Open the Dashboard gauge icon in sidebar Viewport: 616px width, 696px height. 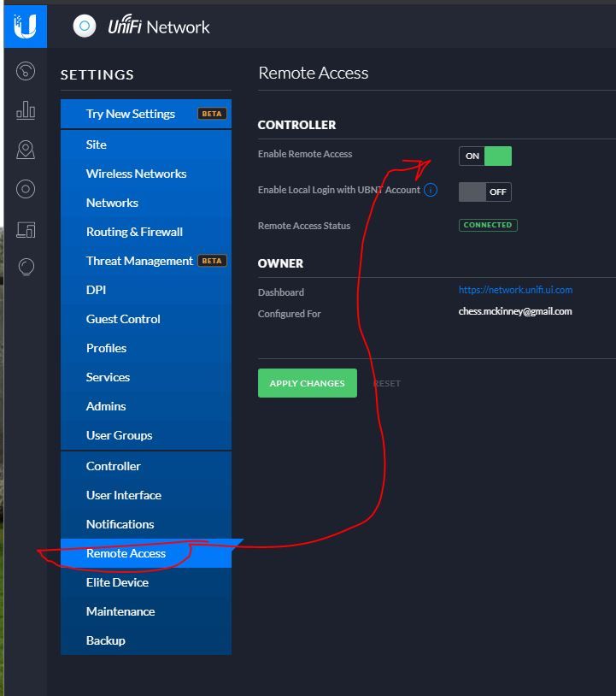(26, 71)
